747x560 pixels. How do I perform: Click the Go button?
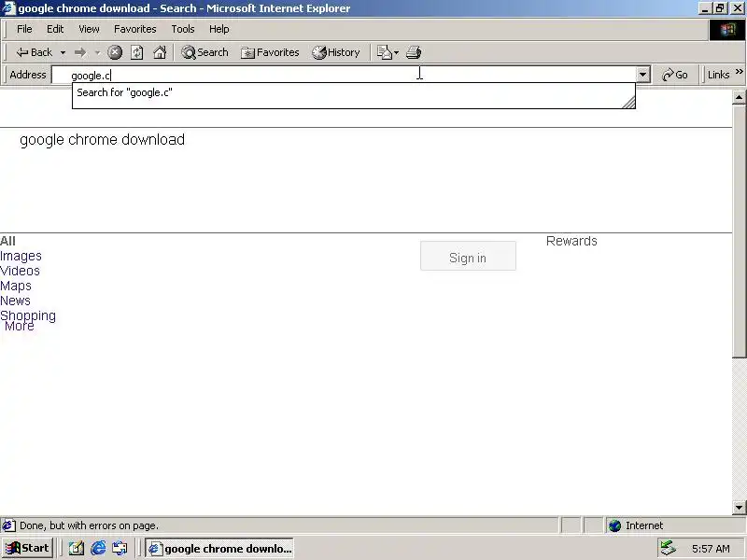[674, 75]
